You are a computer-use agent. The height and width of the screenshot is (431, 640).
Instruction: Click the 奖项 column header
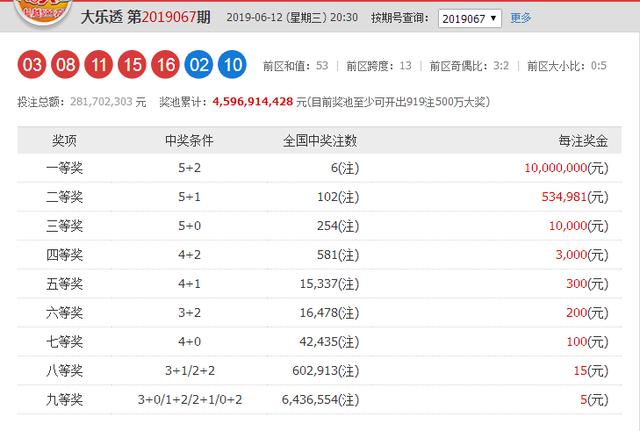[x=64, y=141]
